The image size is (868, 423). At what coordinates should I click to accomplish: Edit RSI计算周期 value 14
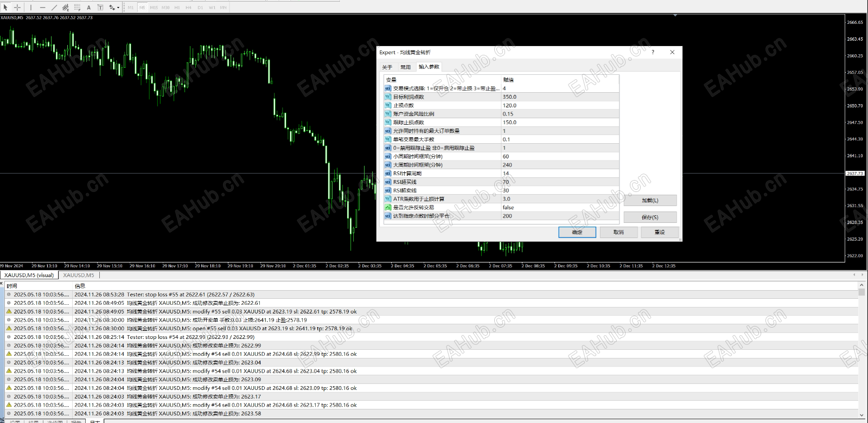(x=560, y=174)
